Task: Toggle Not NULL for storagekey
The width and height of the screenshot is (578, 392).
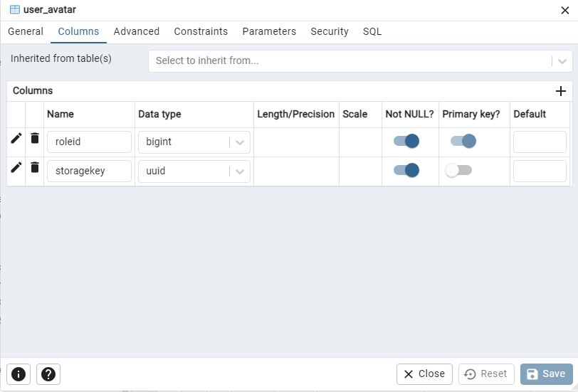Action: click(x=406, y=170)
